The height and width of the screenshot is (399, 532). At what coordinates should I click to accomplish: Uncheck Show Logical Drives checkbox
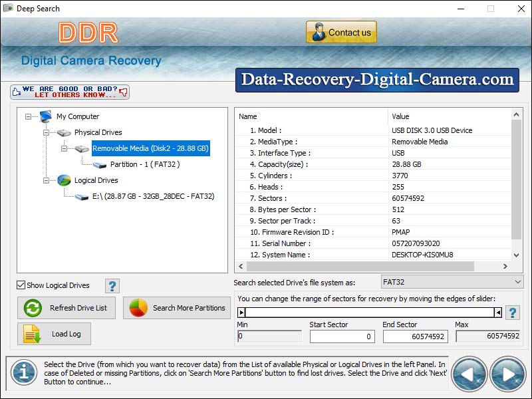point(21,285)
